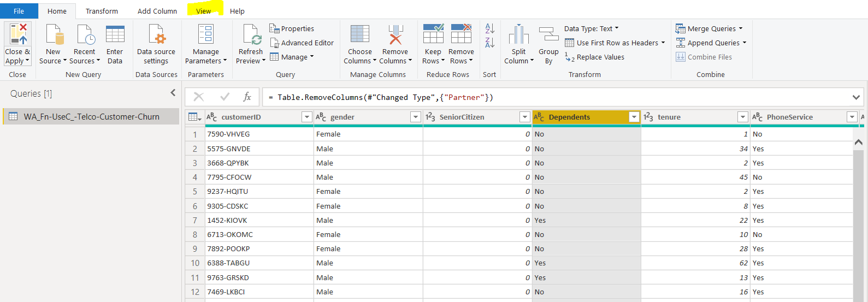
Task: Sort ascending with the A-Z icon
Action: 490,28
